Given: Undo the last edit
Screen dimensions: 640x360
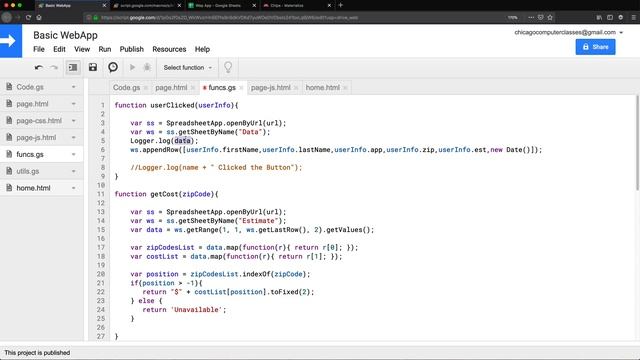Looking at the screenshot, I should coord(38,67).
